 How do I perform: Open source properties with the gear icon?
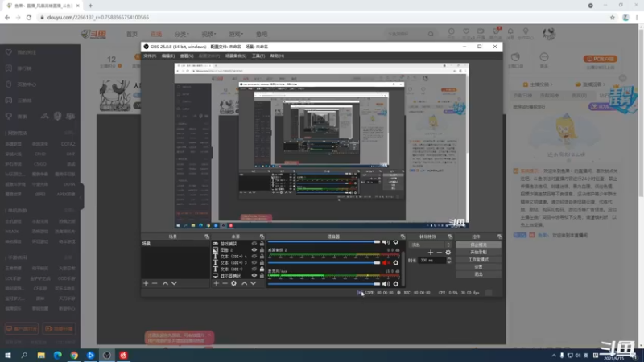233,283
